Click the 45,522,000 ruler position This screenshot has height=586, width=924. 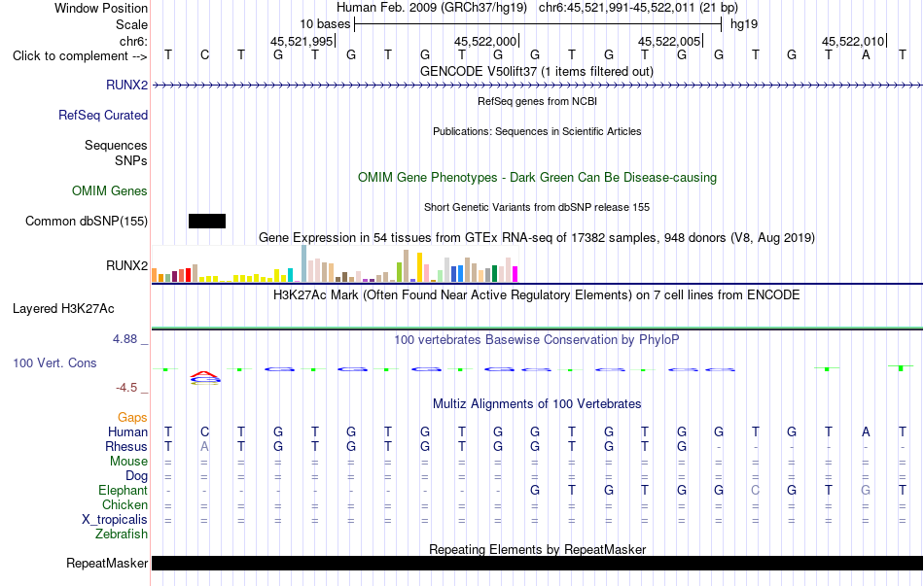pos(485,41)
